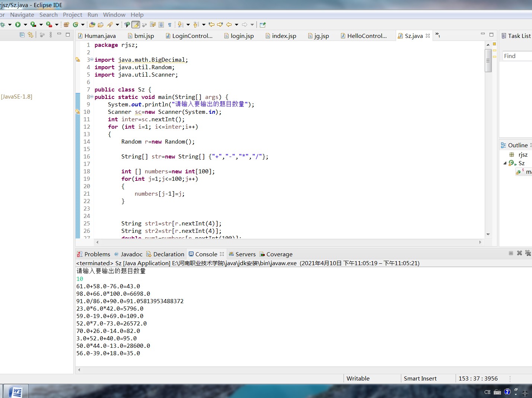This screenshot has width=532, height=398.
Task: Click the Collapse All icon in left panel
Action: [x=22, y=35]
